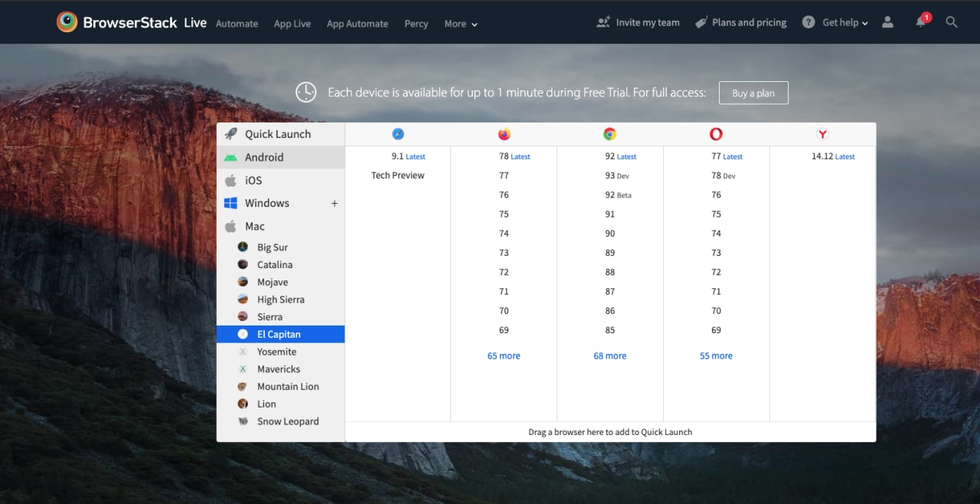Image resolution: width=980 pixels, height=504 pixels.
Task: Open the Get help dropdown
Action: click(x=845, y=23)
